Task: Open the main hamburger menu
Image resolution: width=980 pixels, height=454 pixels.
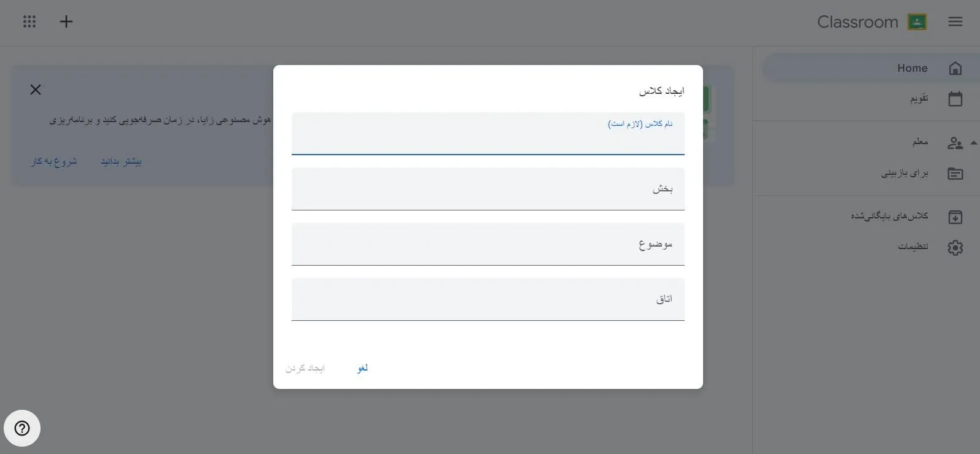Action: [955, 22]
